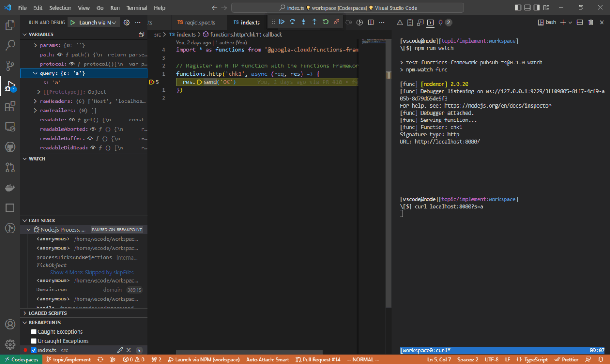Screen dimensions: 610x364
Task: Open the Extensions view
Action: tap(10, 106)
